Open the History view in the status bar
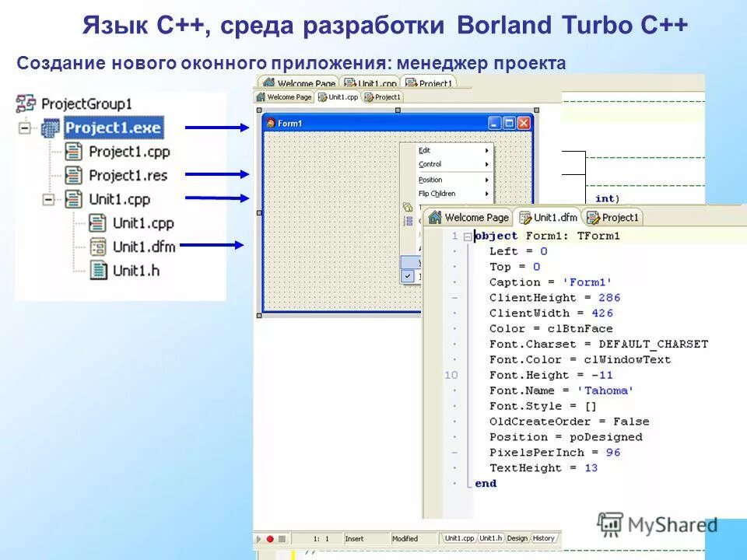 pyautogui.click(x=545, y=537)
